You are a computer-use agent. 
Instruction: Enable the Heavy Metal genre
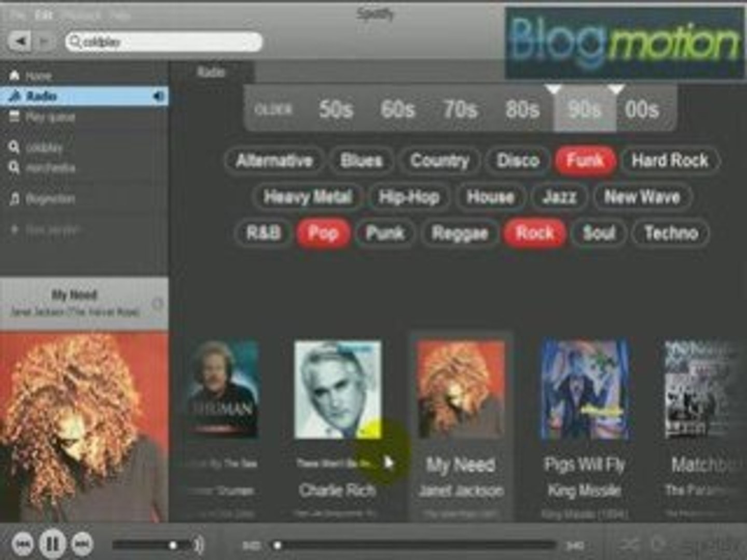point(308,197)
